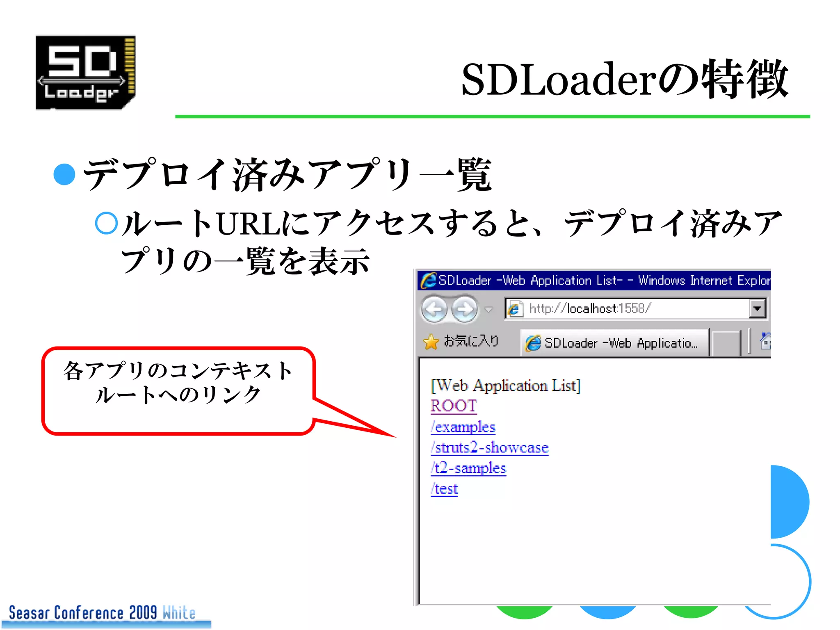Open the ROOT application link
This screenshot has width=840, height=630.
[454, 406]
